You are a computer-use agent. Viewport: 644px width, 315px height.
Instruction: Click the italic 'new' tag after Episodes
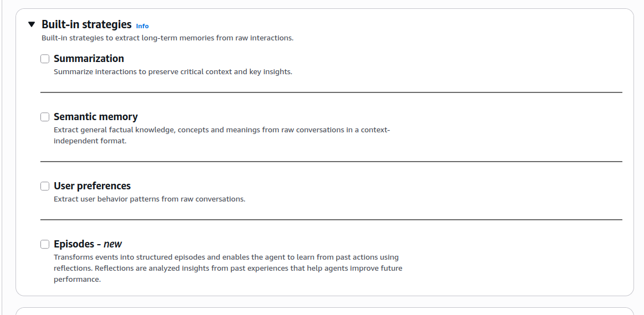click(112, 244)
